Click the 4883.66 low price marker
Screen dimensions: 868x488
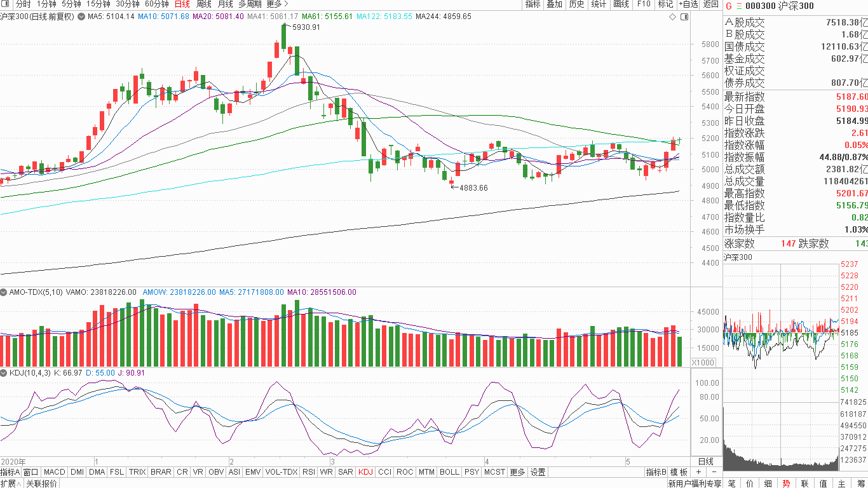point(473,187)
